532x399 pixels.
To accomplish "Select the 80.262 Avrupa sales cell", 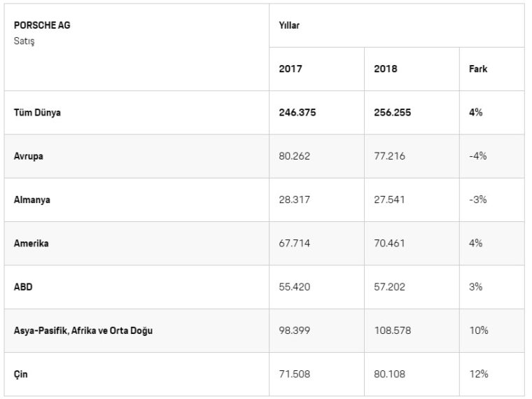I will [x=294, y=156].
